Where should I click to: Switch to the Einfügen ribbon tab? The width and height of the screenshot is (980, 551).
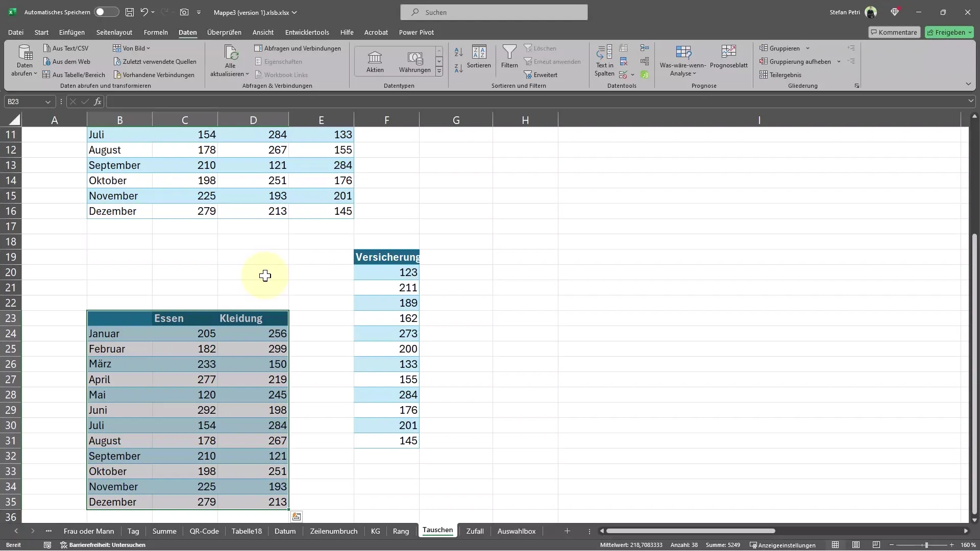(x=72, y=32)
